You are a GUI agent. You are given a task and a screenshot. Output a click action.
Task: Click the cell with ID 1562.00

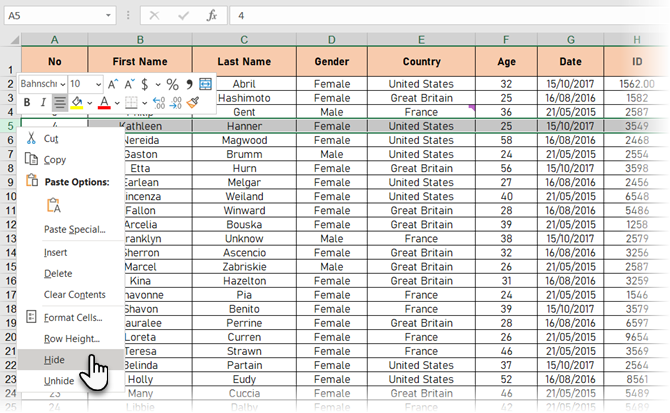coord(637,84)
